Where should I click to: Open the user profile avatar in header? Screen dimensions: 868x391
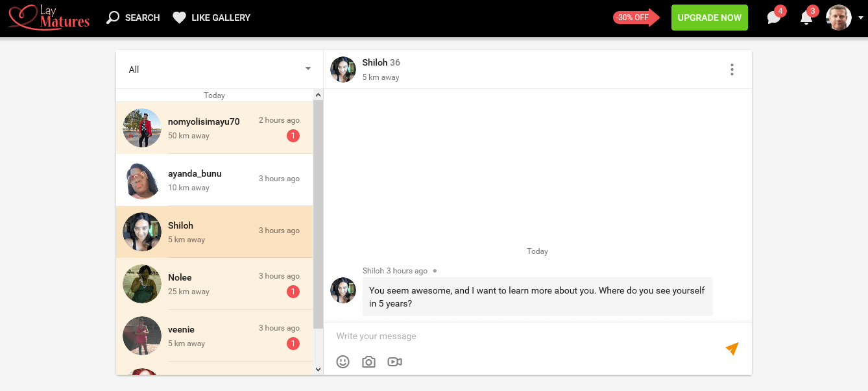[838, 18]
